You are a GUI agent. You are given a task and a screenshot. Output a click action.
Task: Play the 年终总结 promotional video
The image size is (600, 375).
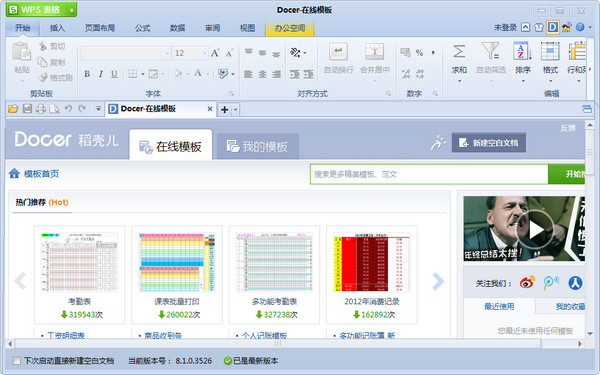click(x=534, y=229)
